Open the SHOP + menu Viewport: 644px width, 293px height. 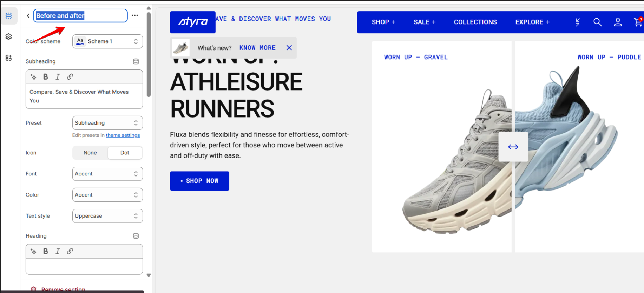click(383, 22)
